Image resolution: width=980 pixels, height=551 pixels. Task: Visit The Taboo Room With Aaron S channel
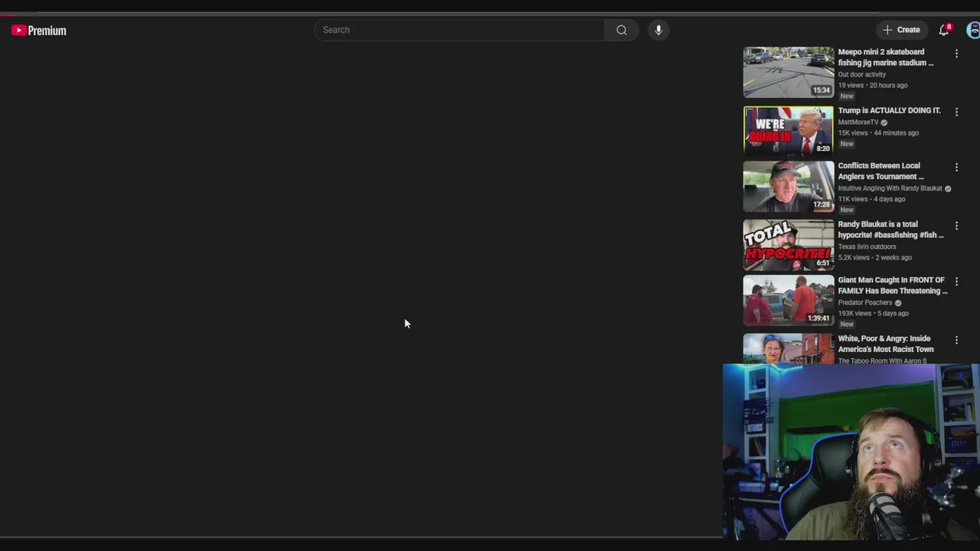click(883, 360)
